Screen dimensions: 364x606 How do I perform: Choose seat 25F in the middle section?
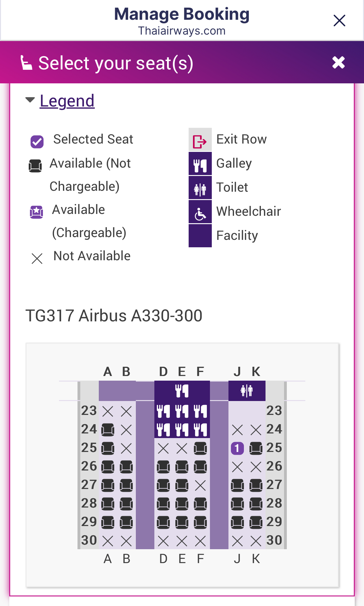click(200, 448)
